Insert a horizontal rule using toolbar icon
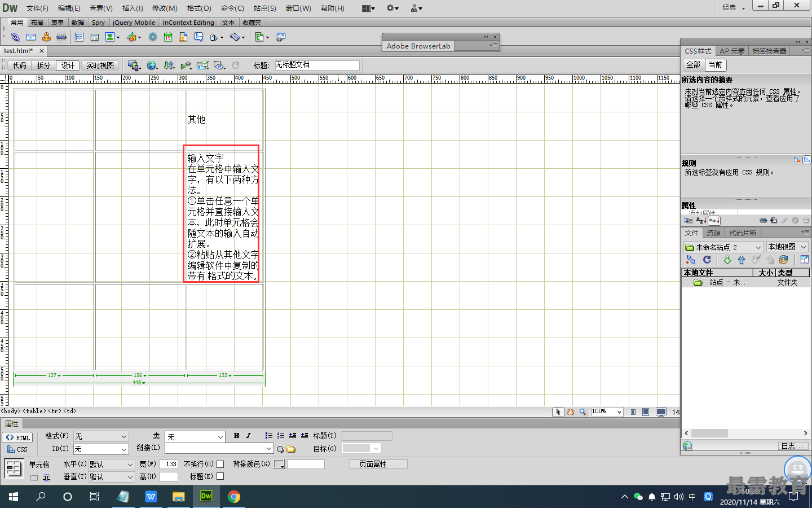Screen dimensions: 812x508 [x=61, y=37]
